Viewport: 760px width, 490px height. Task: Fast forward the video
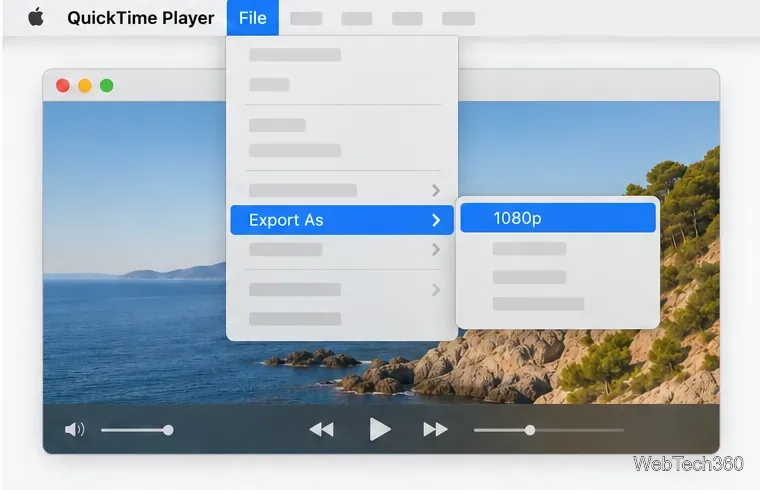(x=435, y=429)
